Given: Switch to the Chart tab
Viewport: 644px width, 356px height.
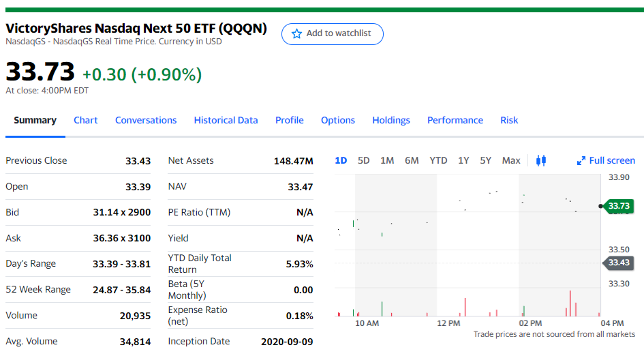Looking at the screenshot, I should [x=85, y=120].
